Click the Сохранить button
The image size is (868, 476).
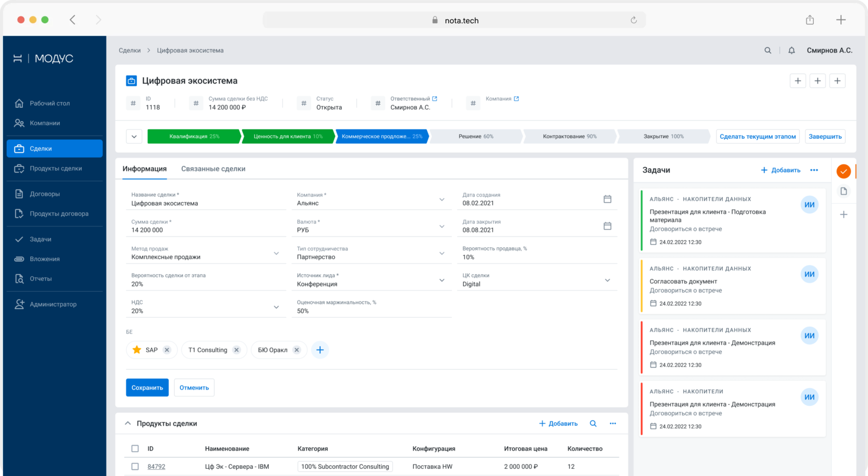point(147,388)
